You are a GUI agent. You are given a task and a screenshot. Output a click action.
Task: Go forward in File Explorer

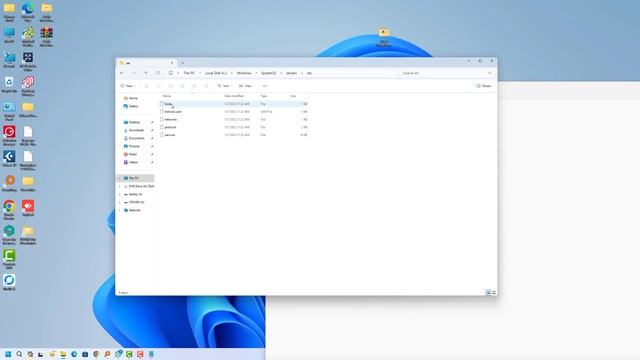(134, 73)
